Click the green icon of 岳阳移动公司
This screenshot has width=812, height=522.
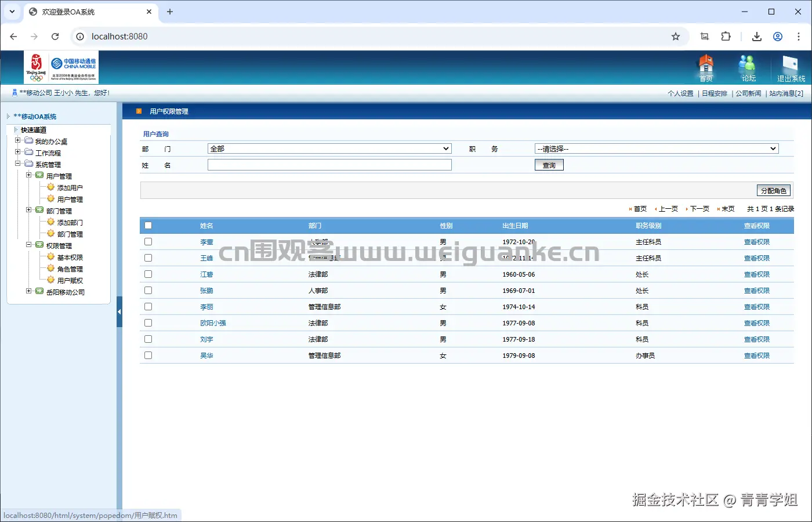pyautogui.click(x=39, y=292)
